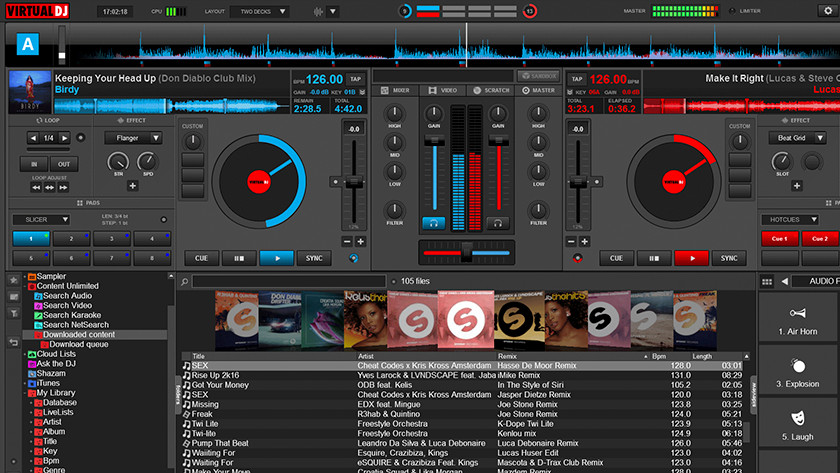Switch to the MASTER tab
Image resolution: width=840 pixels, height=473 pixels.
point(538,91)
